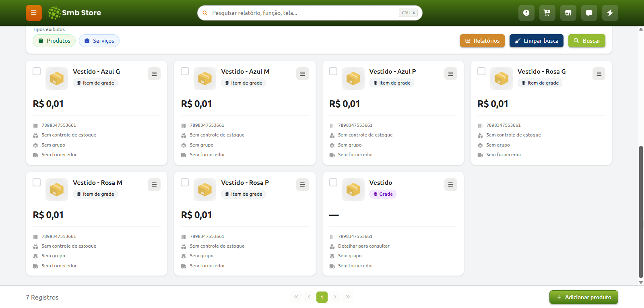The height and width of the screenshot is (308, 644).
Task: Toggle the Serviços type filter
Action: (x=99, y=41)
